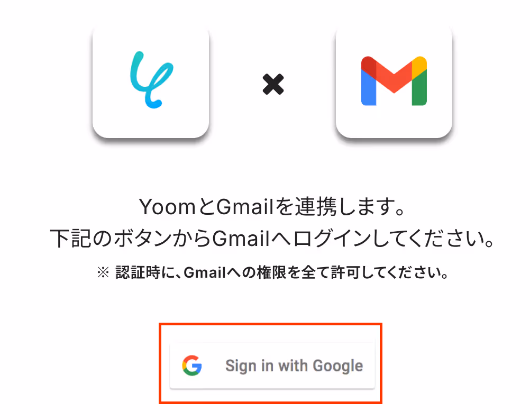
Task: Click the teal Yoom logo icon
Action: pyautogui.click(x=151, y=80)
